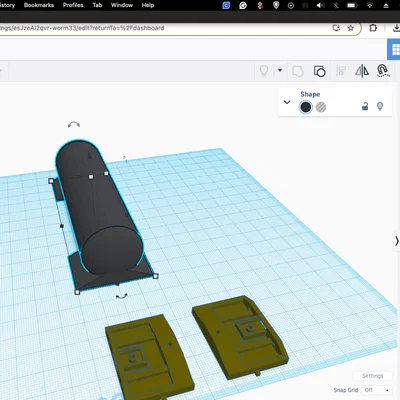400x400 pixels.
Task: Activate the Cruise magnet tool
Action: point(383,71)
